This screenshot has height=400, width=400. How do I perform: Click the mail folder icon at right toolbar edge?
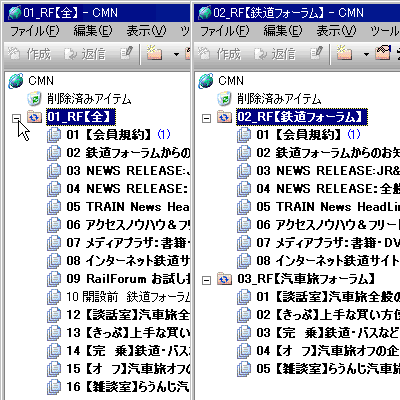click(x=383, y=53)
